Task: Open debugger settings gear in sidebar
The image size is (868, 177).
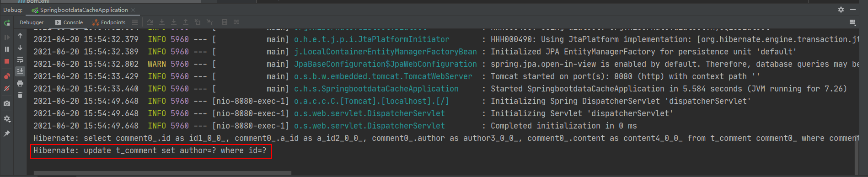Action: (7, 118)
